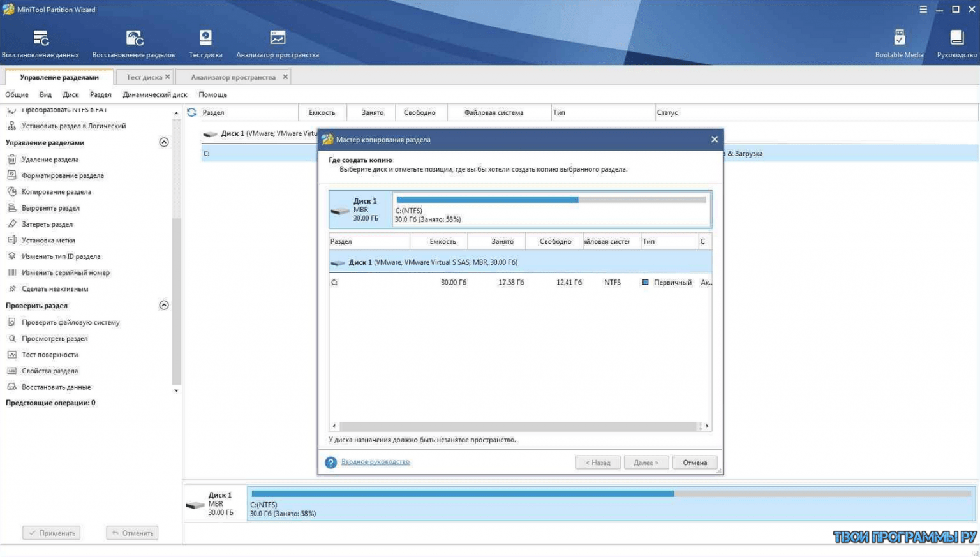Open the Раздел menu
This screenshot has height=557, width=980.
tap(100, 94)
